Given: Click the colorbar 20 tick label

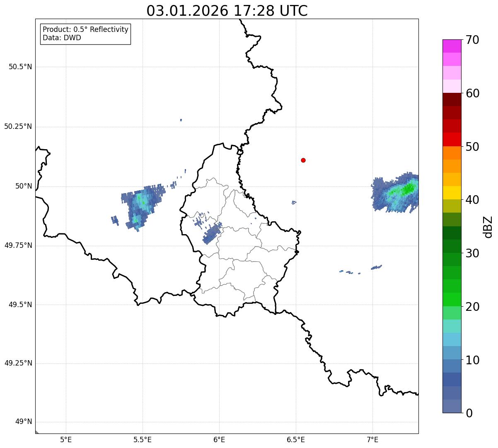Looking at the screenshot, I should pos(472,307).
